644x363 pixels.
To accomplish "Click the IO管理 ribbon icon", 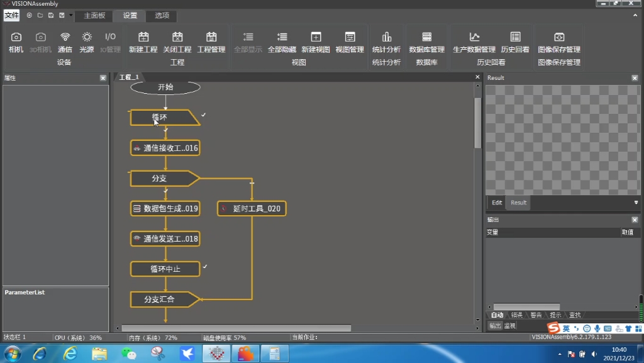I will 110,42.
